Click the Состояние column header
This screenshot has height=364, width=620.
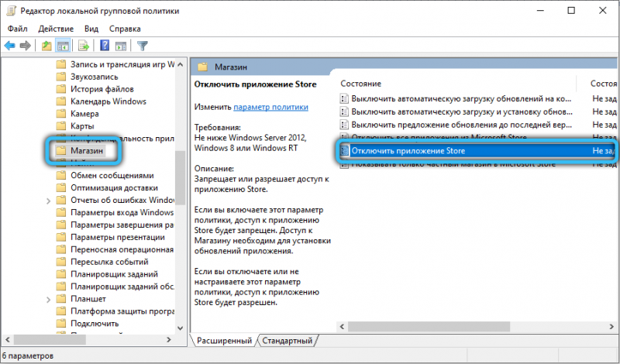click(361, 84)
